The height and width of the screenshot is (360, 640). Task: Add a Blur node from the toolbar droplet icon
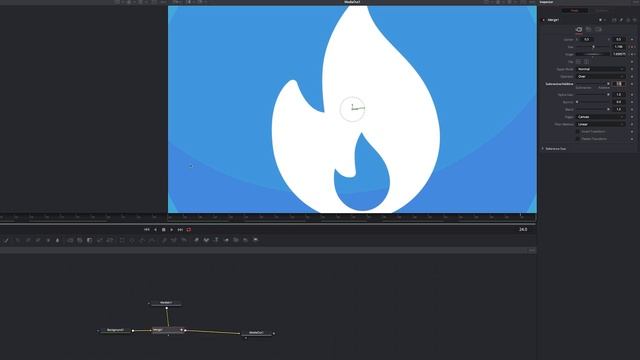pyautogui.click(x=58, y=240)
